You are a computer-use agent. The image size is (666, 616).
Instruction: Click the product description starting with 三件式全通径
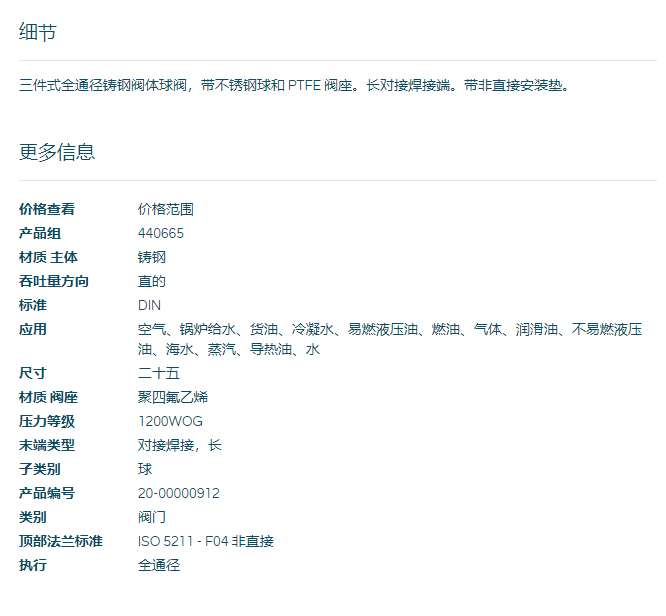(x=293, y=85)
